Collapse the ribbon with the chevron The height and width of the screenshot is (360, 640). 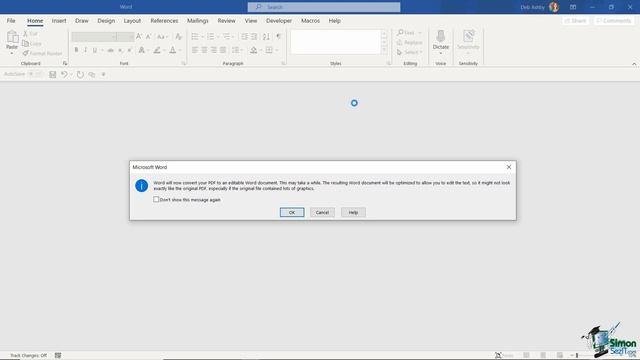(x=634, y=64)
